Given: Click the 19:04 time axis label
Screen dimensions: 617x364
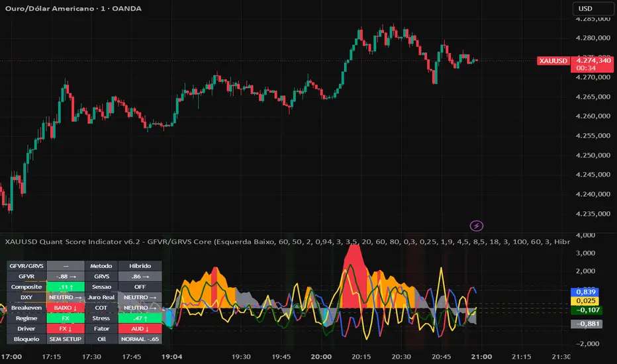Looking at the screenshot, I should [x=172, y=357].
